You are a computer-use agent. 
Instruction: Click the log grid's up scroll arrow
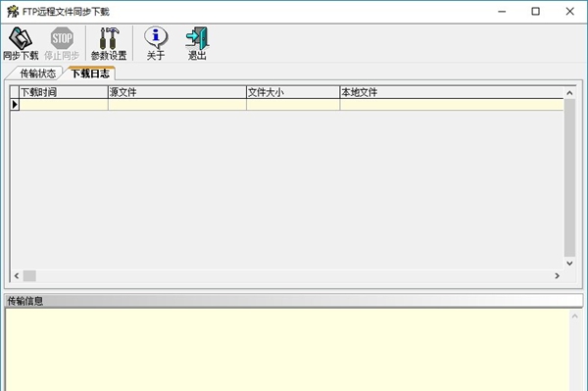569,93
